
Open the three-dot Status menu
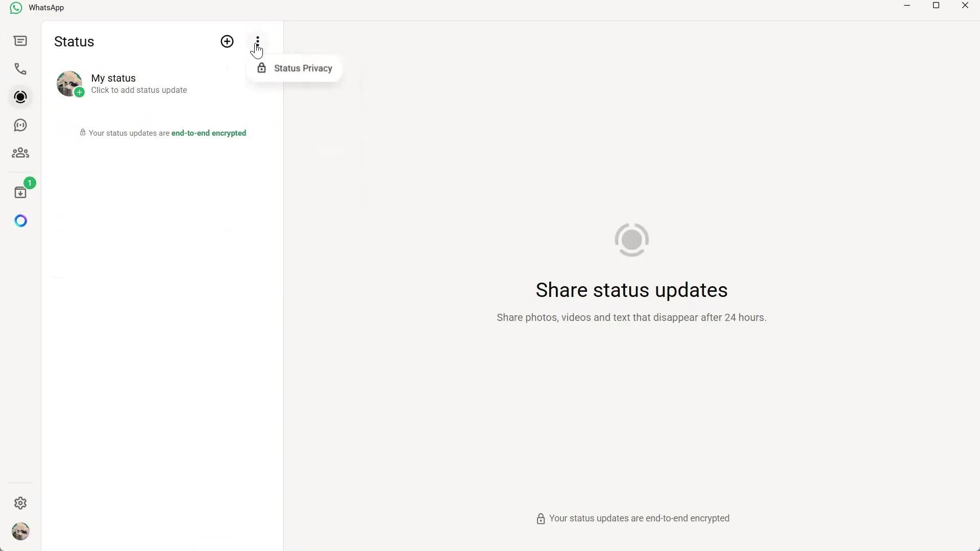pos(257,41)
